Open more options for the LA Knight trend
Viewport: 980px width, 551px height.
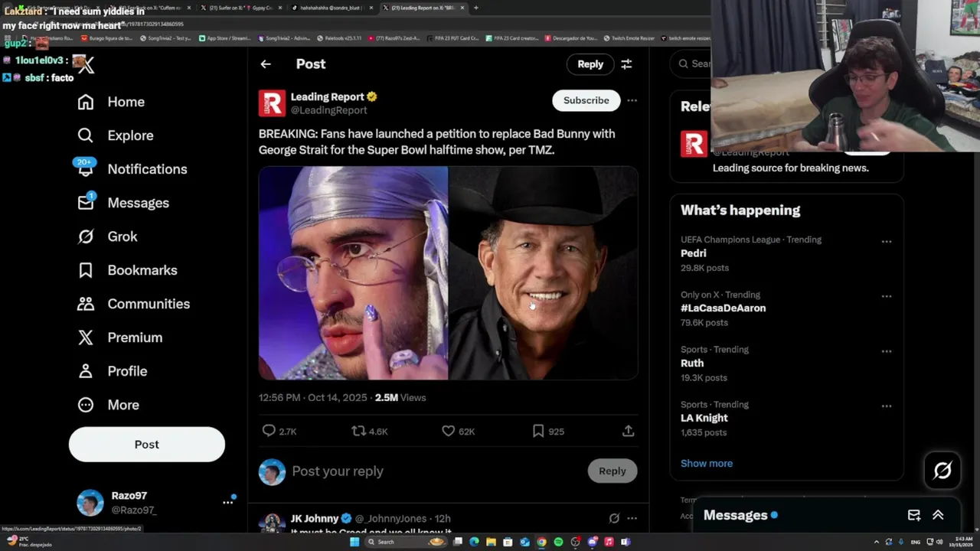(886, 406)
